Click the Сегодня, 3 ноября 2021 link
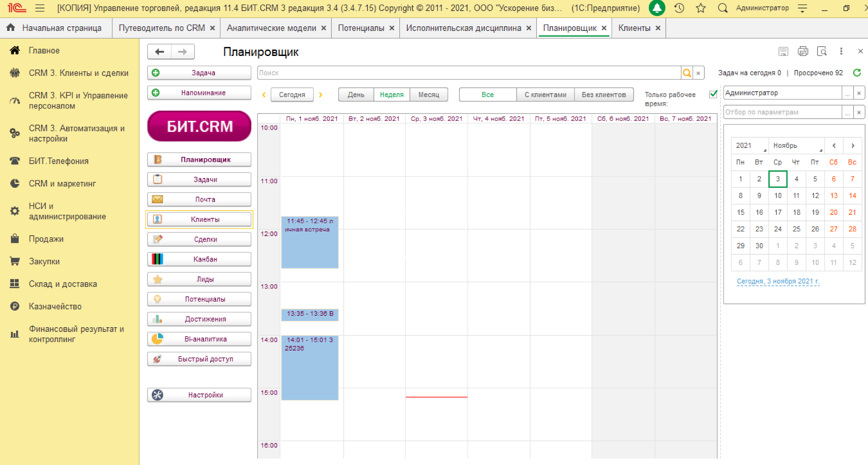 coord(778,281)
